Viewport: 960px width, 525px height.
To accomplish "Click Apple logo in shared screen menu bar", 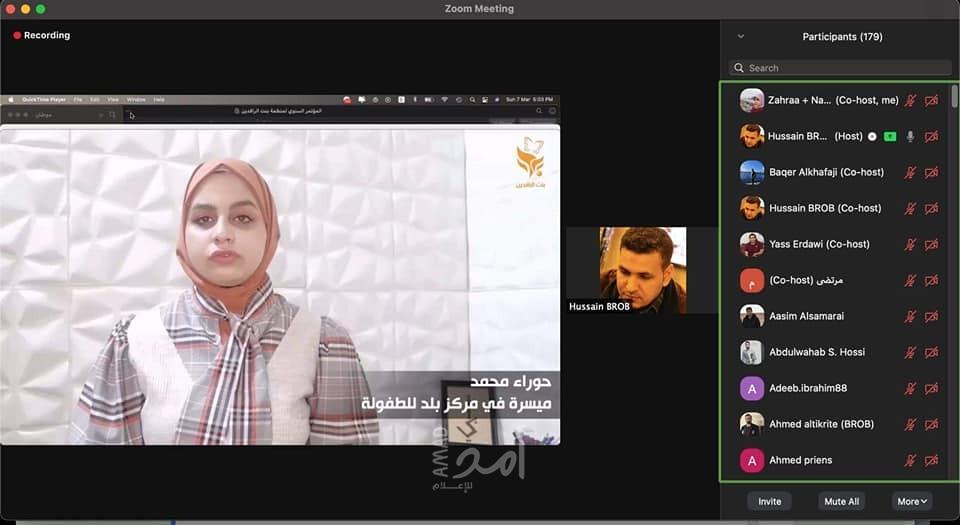I will click(x=11, y=99).
